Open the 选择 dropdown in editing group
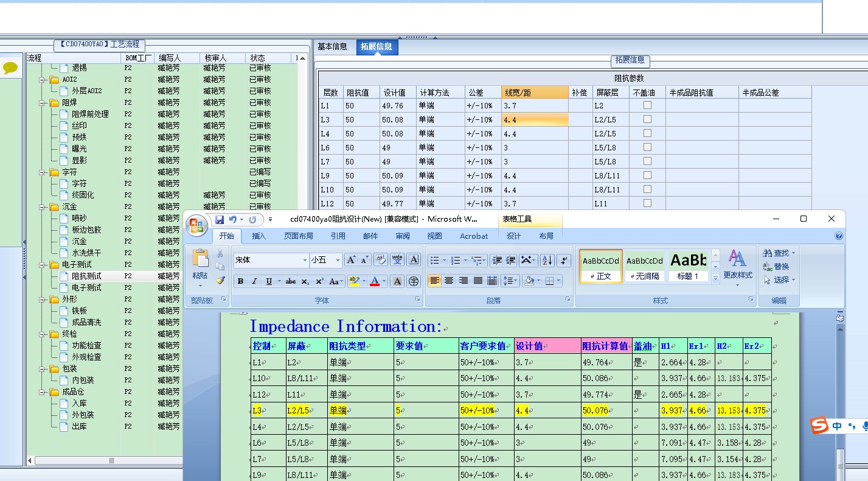The image size is (868, 481). tap(780, 280)
